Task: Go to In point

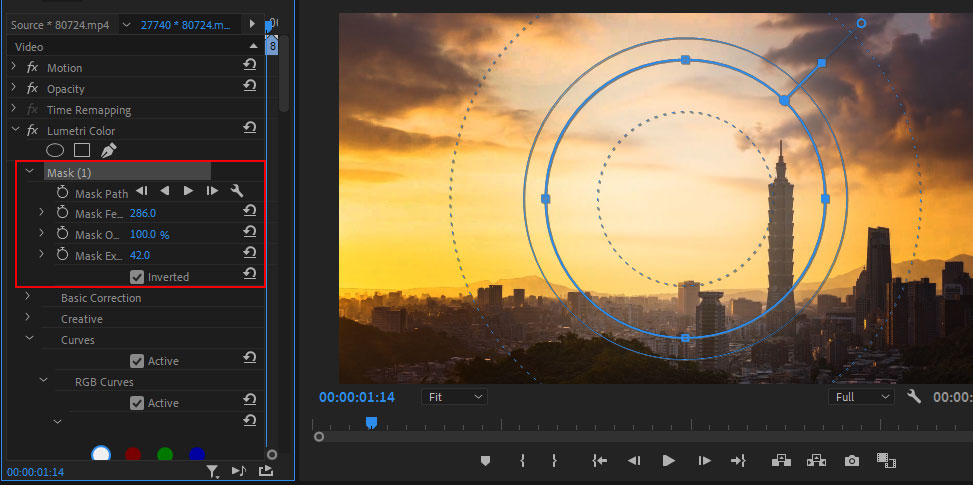Action: point(599,460)
